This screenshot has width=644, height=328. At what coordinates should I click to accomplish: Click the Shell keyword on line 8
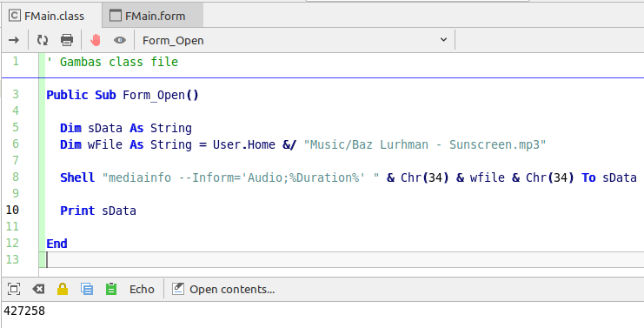(77, 177)
